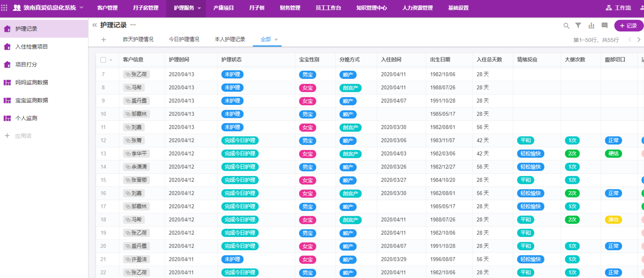Viewport: 644px width, 278px height.
Task: Click the link icon beside 张晋卿
Action: coord(128,180)
